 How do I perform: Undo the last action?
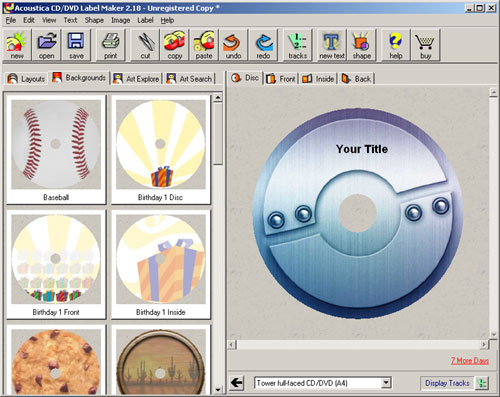pos(233,45)
